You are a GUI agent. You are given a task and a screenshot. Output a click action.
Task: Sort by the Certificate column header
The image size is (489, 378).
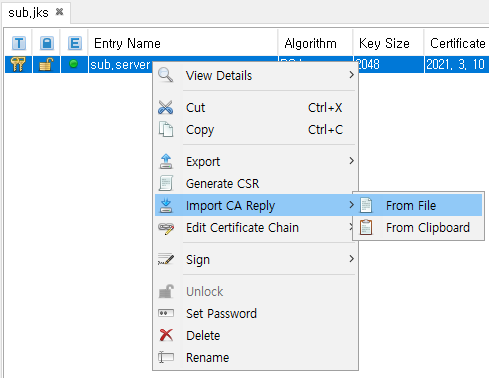coord(457,43)
